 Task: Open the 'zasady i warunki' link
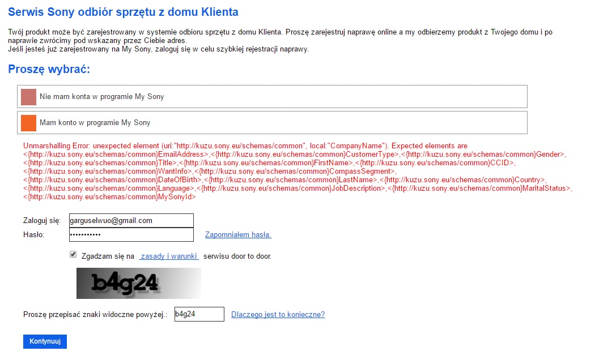click(x=168, y=256)
